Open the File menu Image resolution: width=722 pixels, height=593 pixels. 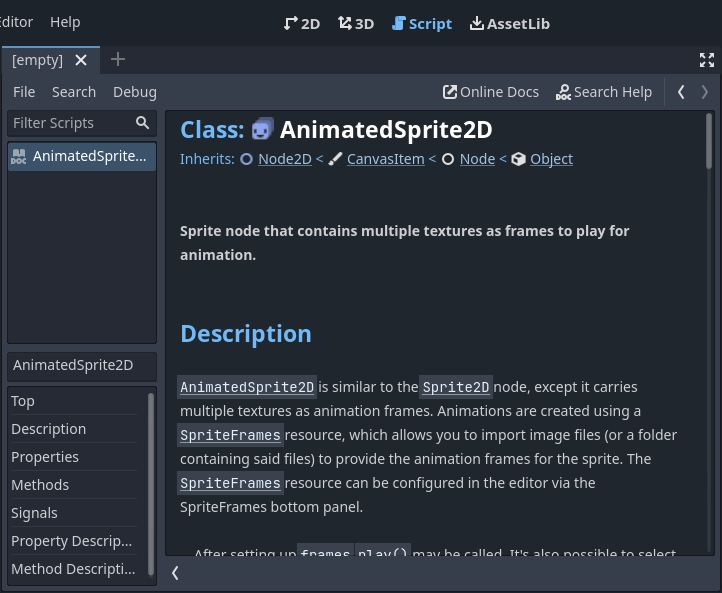(x=24, y=92)
